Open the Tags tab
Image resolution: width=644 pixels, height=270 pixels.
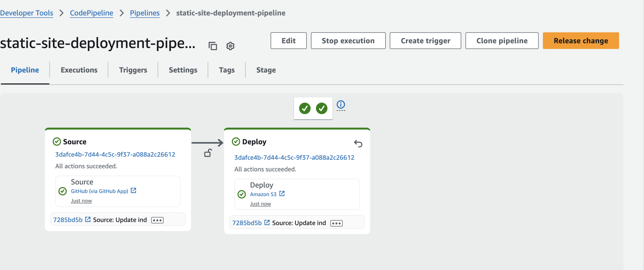click(x=227, y=70)
